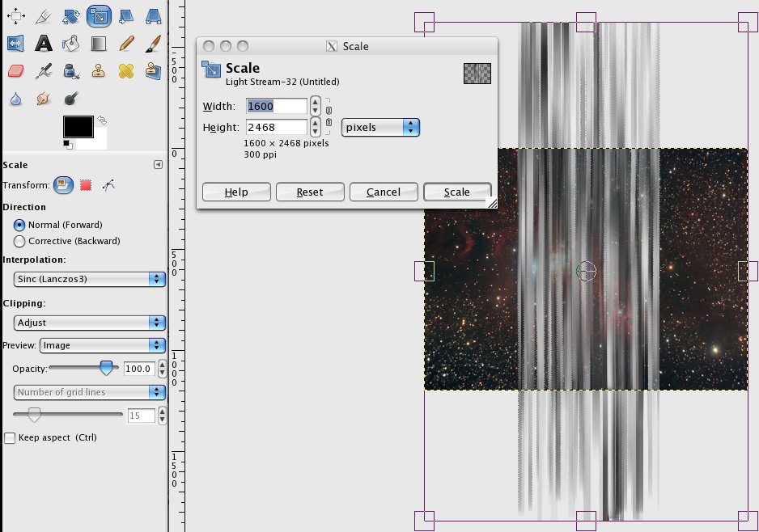
Task: Click the Cancel button in Scale dialog
Action: click(x=384, y=192)
